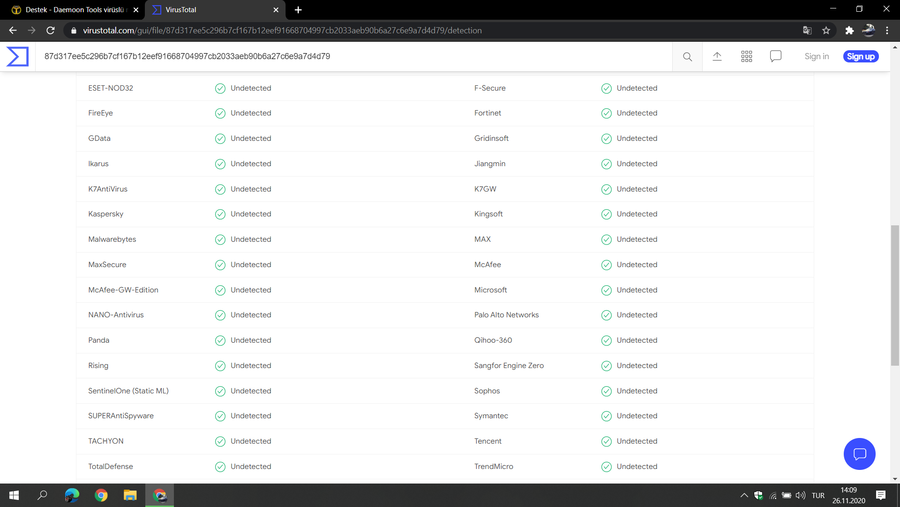Viewport: 900px width, 507px height.
Task: Click the Sign in link
Action: tap(816, 56)
